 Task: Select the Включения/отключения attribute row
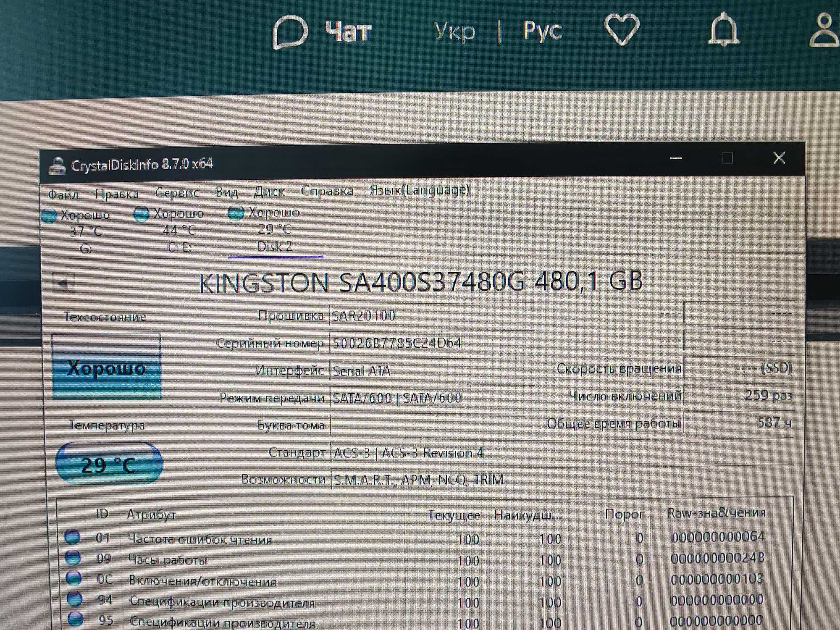tap(416, 580)
